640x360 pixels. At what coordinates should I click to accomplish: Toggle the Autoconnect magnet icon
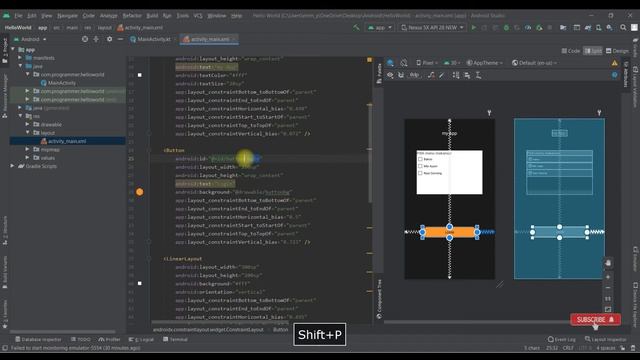(401, 75)
